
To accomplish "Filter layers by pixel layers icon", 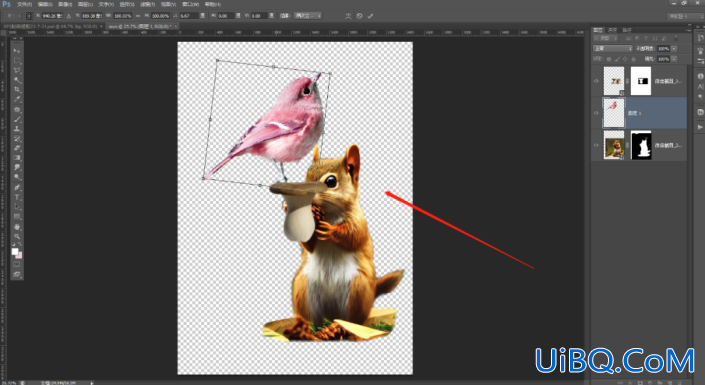I will coord(629,39).
